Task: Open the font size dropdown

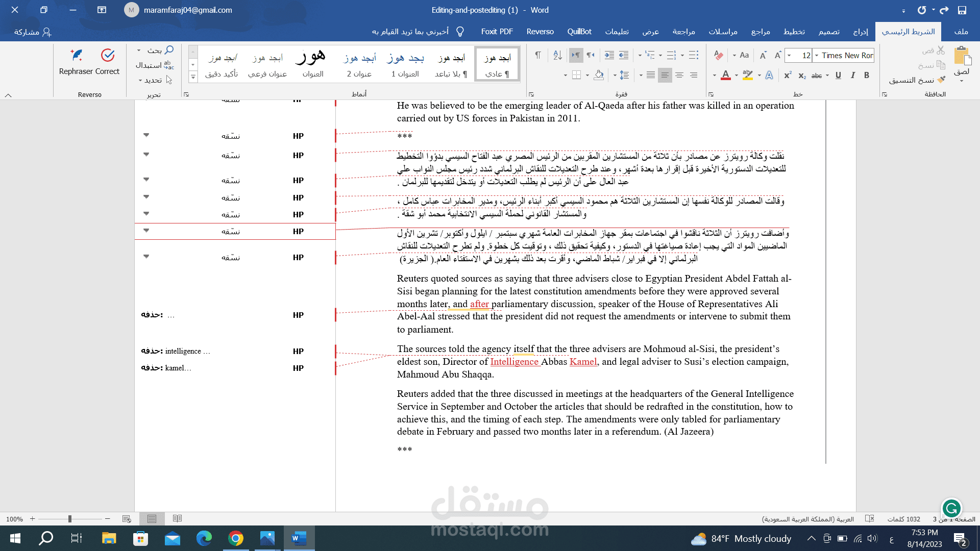Action: (790, 55)
